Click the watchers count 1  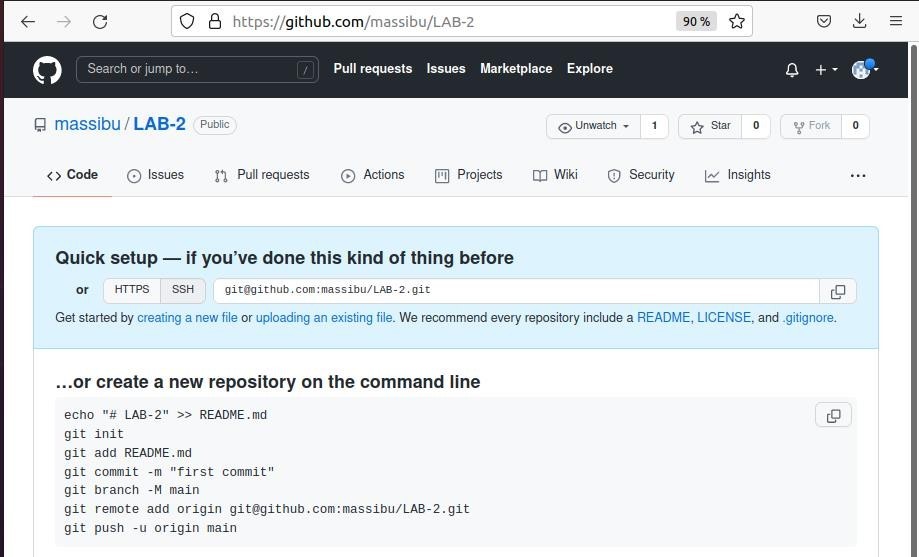(x=655, y=126)
